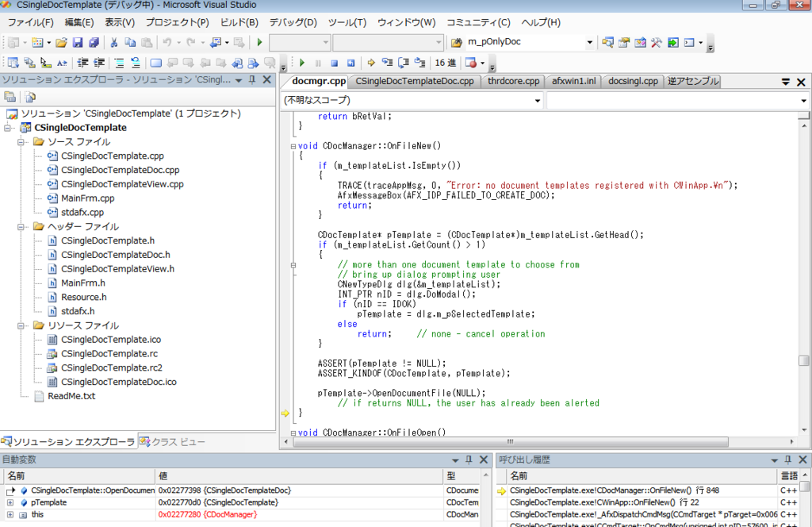Increase line indent icon
Screen dimensions: 812x527
pos(99,63)
